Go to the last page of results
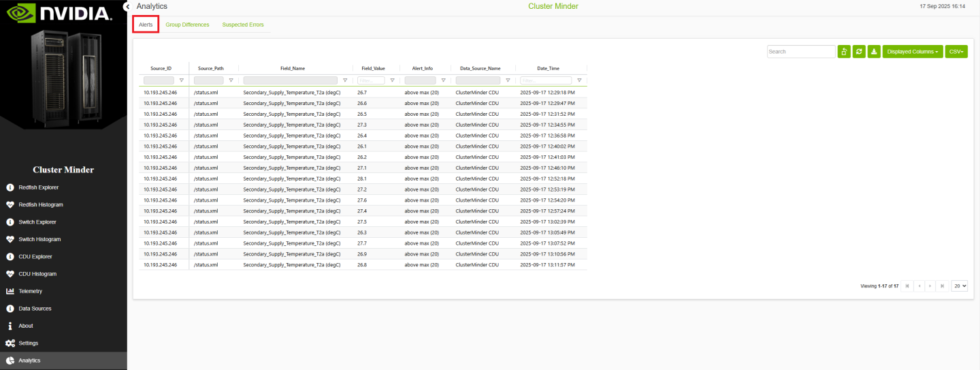 tap(942, 286)
